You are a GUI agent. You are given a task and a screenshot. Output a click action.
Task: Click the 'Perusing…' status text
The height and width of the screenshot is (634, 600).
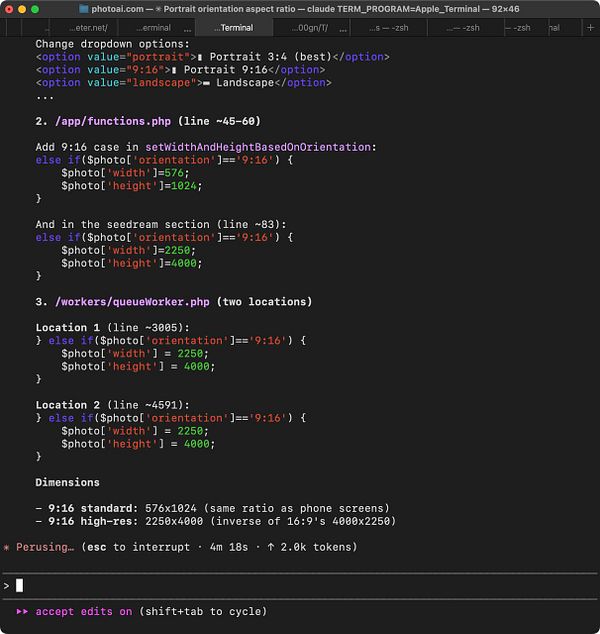[45, 547]
